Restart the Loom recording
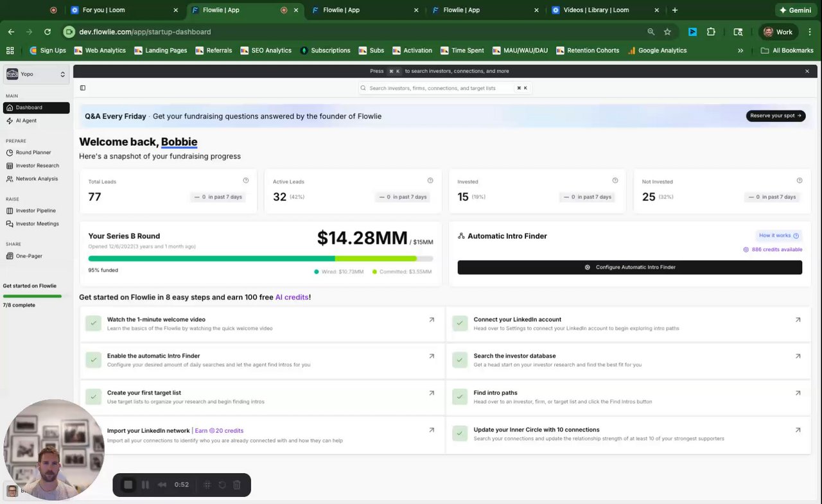 pyautogui.click(x=222, y=485)
